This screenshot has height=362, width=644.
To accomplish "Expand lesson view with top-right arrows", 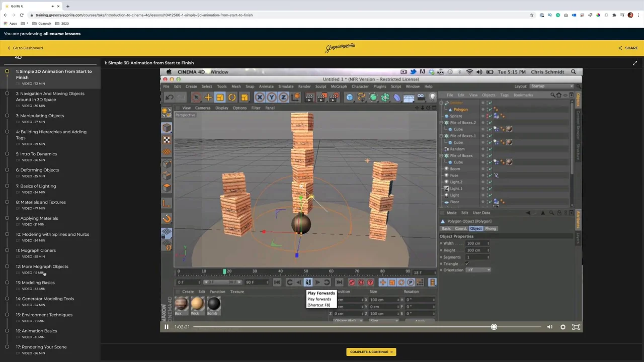I will [635, 63].
